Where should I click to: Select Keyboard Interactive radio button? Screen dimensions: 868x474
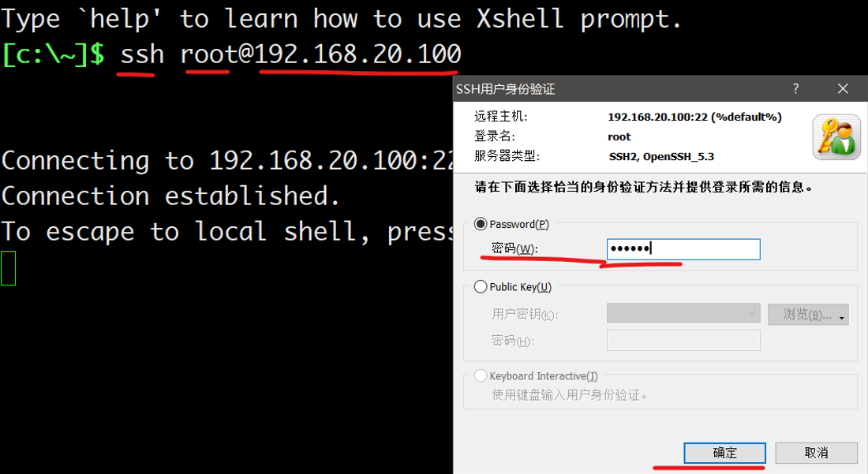480,376
